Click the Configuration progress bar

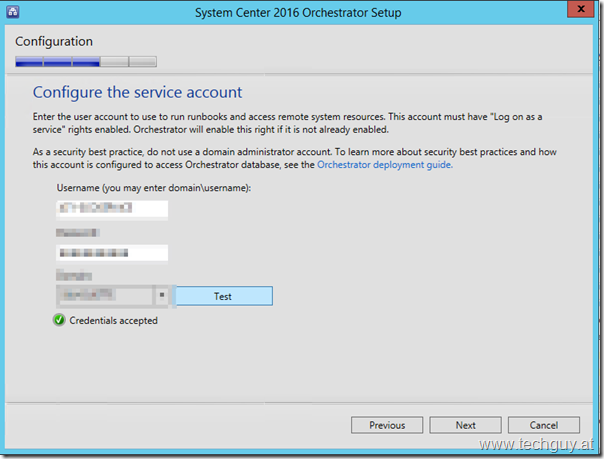[86, 62]
